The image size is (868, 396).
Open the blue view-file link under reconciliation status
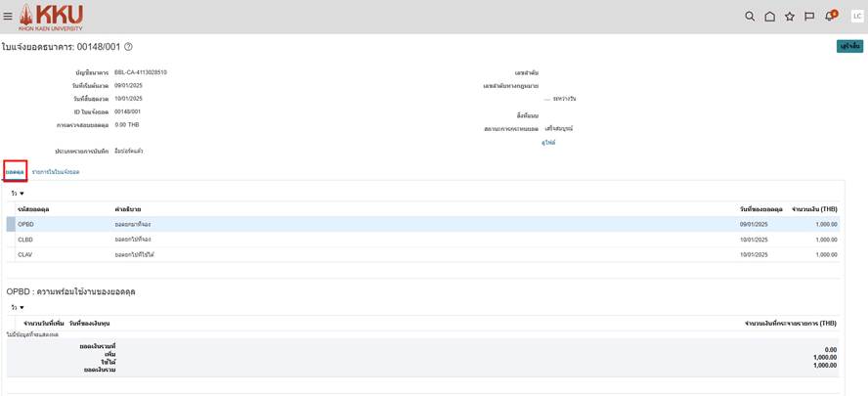pos(548,143)
